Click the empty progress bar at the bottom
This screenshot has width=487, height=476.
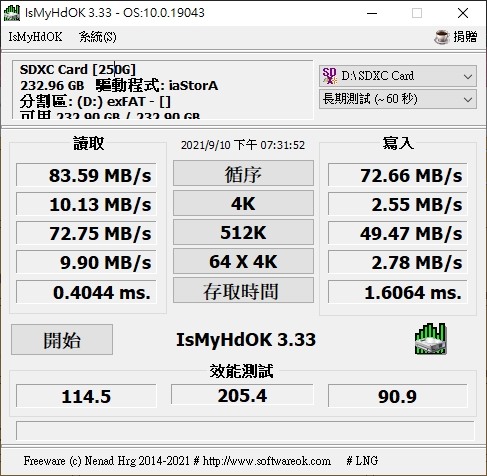[x=245, y=431]
